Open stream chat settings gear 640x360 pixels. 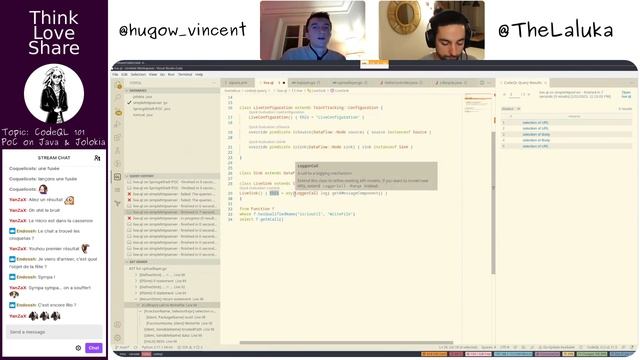tap(78, 348)
